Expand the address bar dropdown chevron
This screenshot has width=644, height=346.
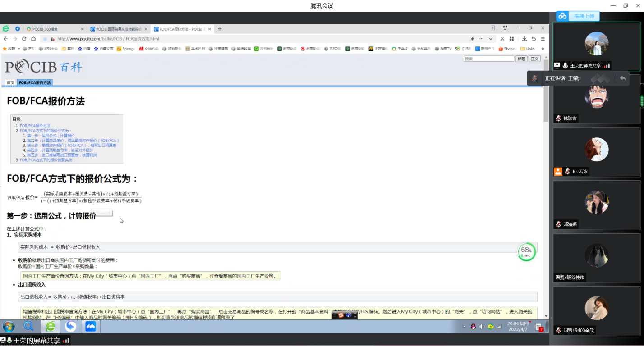tap(491, 39)
